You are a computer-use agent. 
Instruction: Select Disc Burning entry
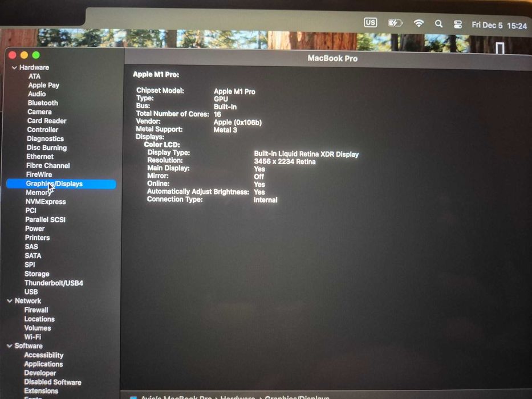(x=47, y=148)
